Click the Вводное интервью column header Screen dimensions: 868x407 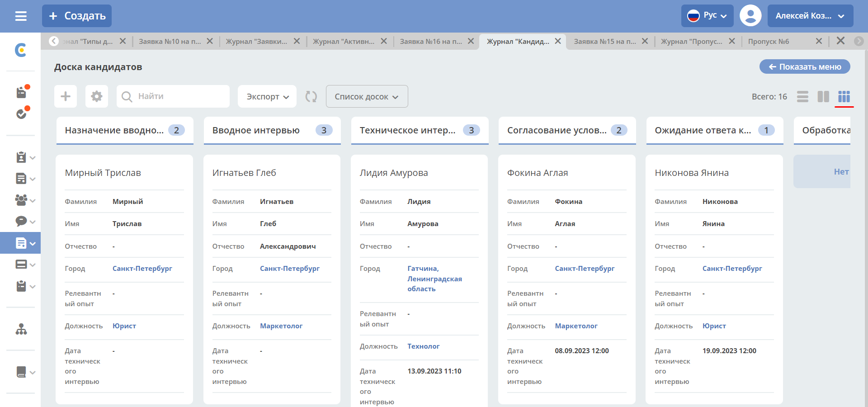click(272, 130)
